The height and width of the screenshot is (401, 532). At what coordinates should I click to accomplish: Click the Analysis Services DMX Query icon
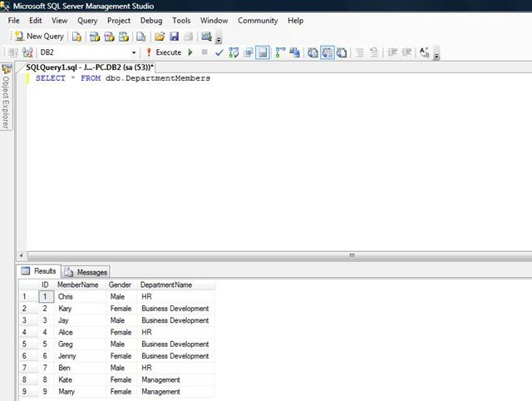(x=109, y=37)
